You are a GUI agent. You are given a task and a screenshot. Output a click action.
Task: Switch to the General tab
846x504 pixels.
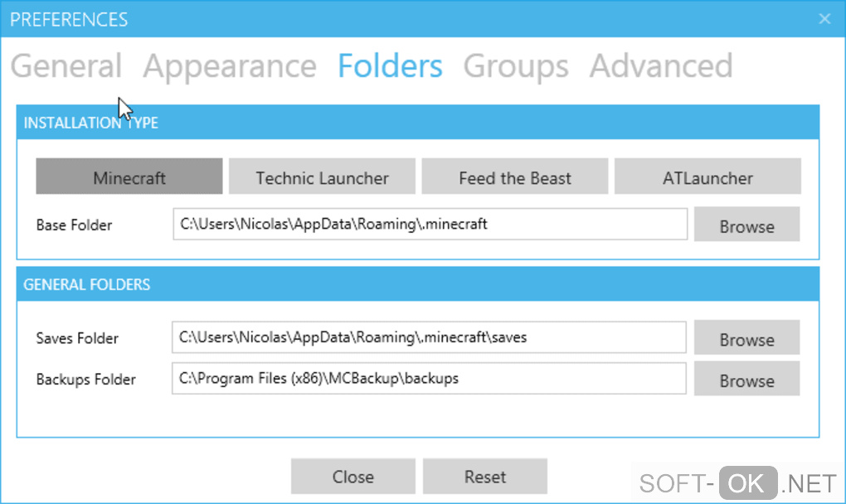pos(66,66)
